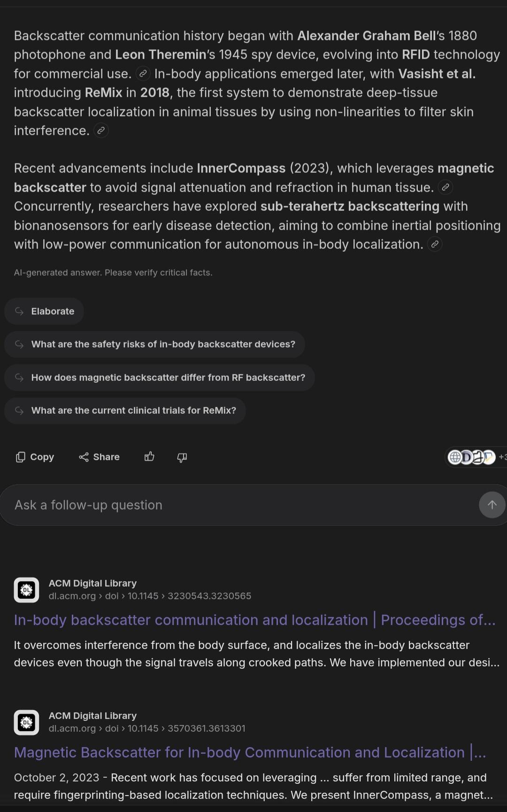The width and height of the screenshot is (507, 812).
Task: Open citation link after 'human tissue.'
Action: point(445,187)
